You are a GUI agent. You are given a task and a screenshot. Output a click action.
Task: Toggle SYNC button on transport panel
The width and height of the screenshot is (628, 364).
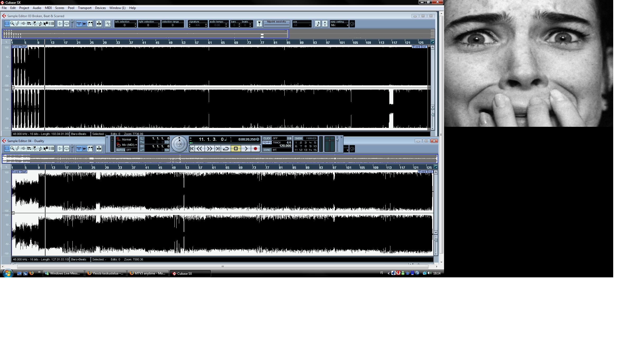pyautogui.click(x=267, y=150)
